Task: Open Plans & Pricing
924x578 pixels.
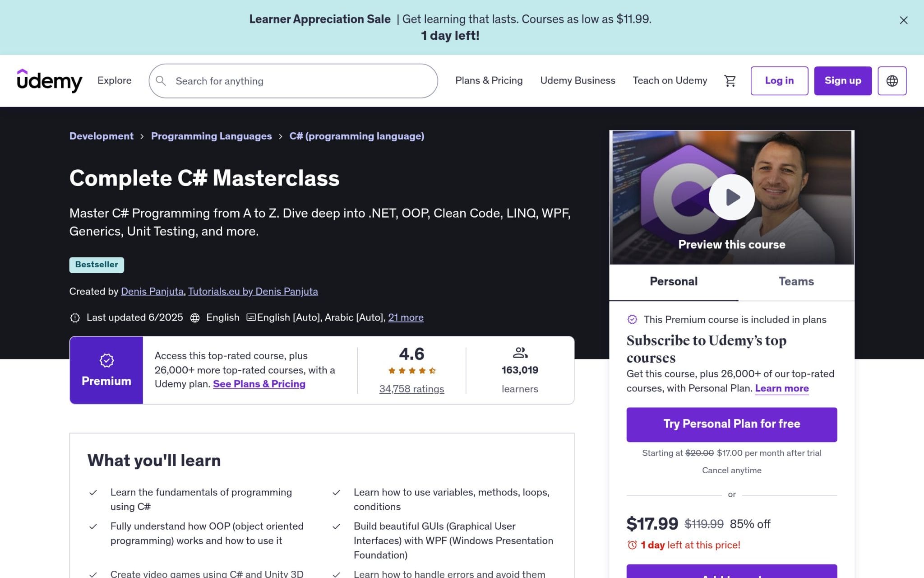Action: [x=489, y=80]
